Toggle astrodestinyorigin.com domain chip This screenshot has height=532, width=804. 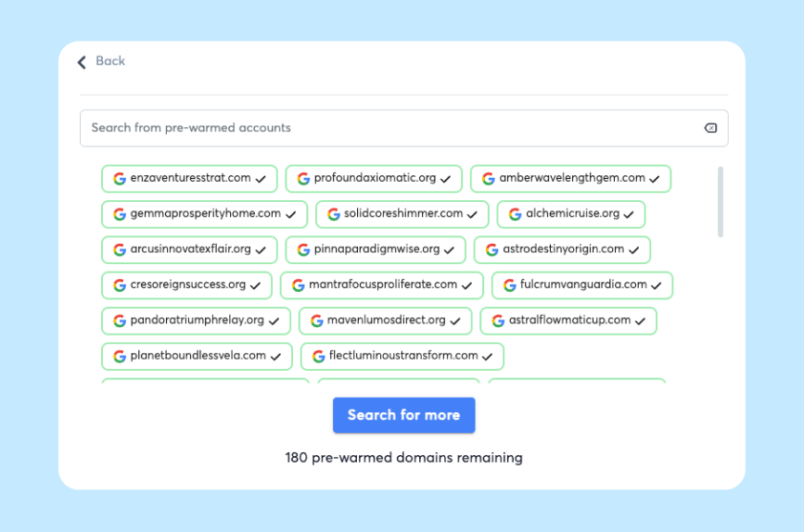562,249
